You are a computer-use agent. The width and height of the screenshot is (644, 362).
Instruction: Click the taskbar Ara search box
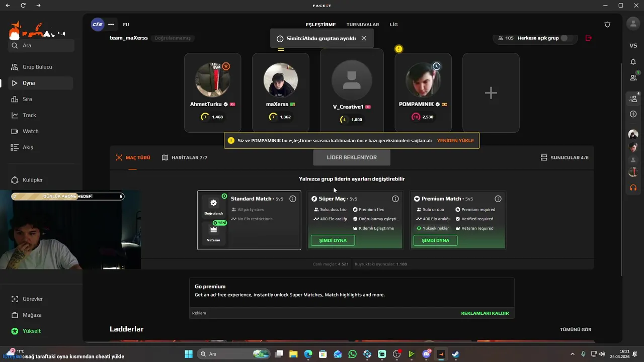pyautogui.click(x=233, y=354)
